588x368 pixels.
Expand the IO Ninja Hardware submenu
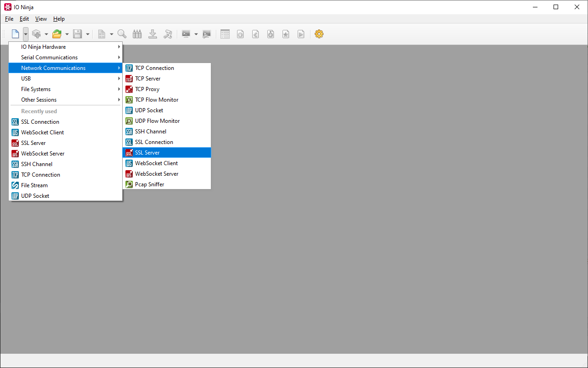[x=66, y=47]
